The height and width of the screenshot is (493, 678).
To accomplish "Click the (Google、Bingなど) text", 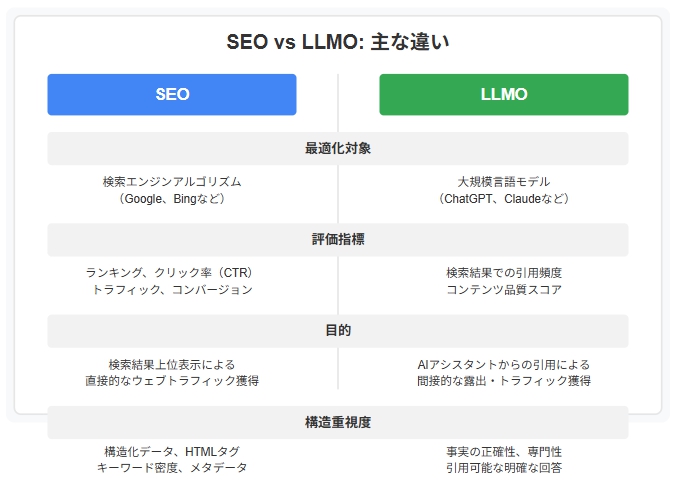I will 172,198.
